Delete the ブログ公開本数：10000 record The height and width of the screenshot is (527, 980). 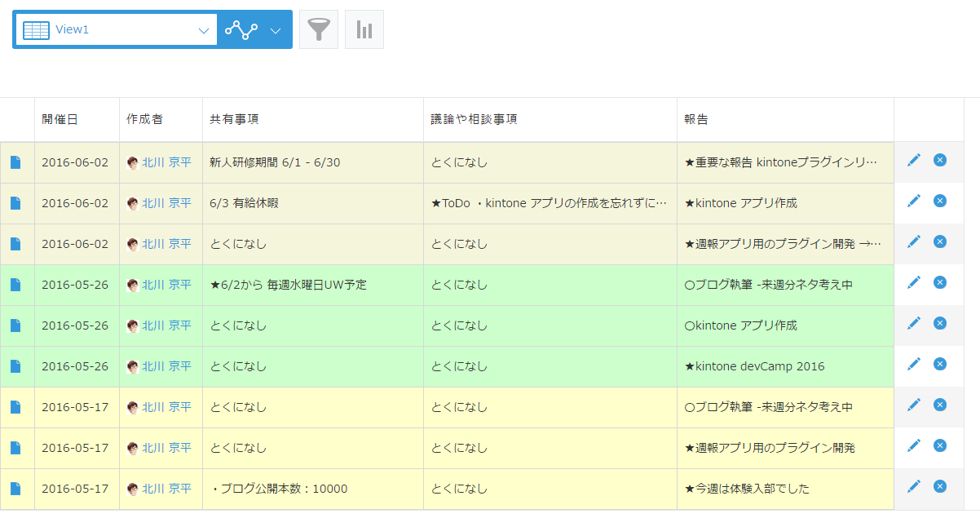940,486
